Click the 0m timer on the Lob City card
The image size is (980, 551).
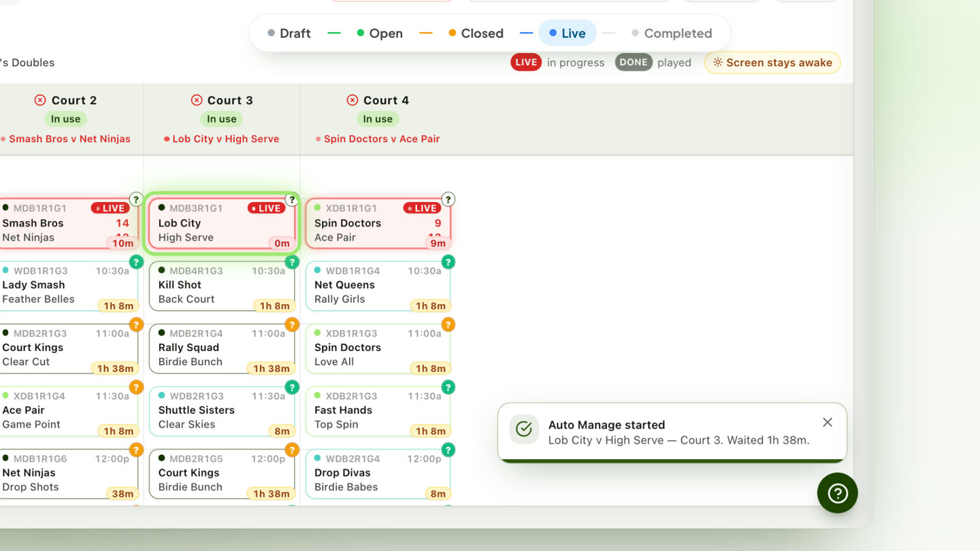[x=282, y=243]
